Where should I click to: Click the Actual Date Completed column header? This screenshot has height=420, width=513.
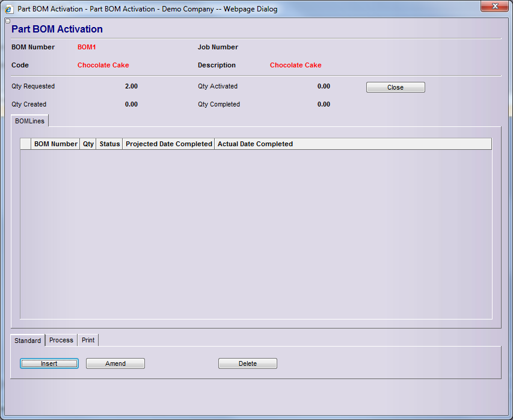coord(255,144)
